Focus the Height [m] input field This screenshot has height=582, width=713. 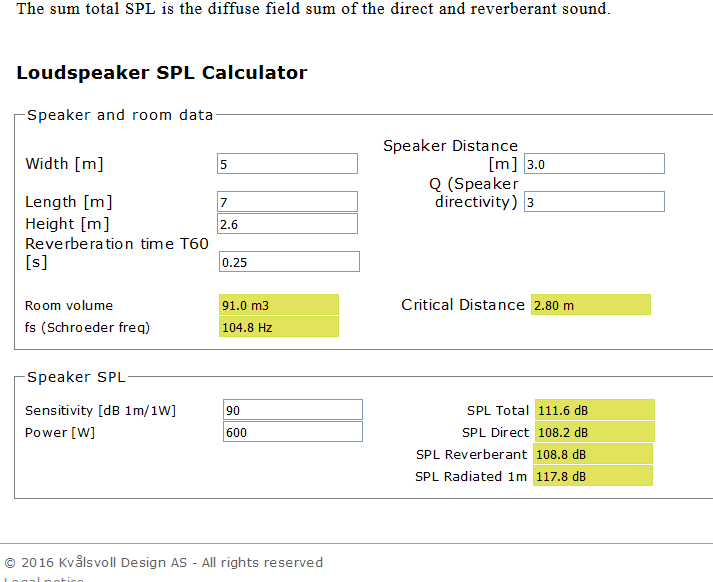pyautogui.click(x=287, y=224)
